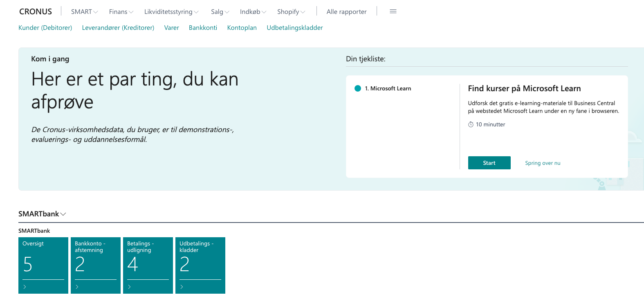Screen dimensions: 644x308
Task: Open the Likviditetsstyring dropdown
Action: pyautogui.click(x=171, y=12)
